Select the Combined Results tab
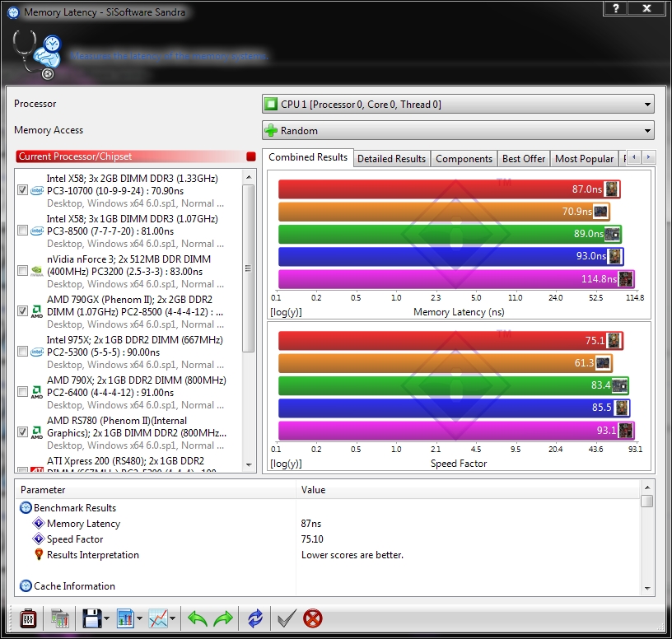The width and height of the screenshot is (672, 639). (308, 157)
